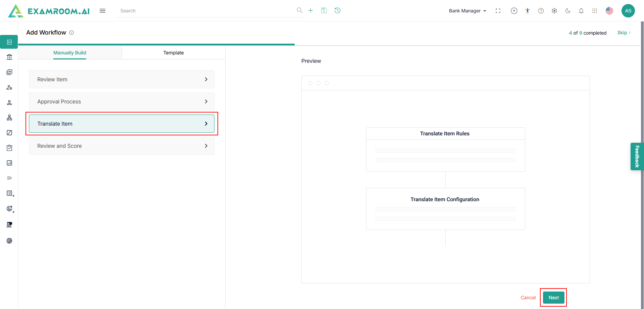Open notifications bell

[x=581, y=11]
